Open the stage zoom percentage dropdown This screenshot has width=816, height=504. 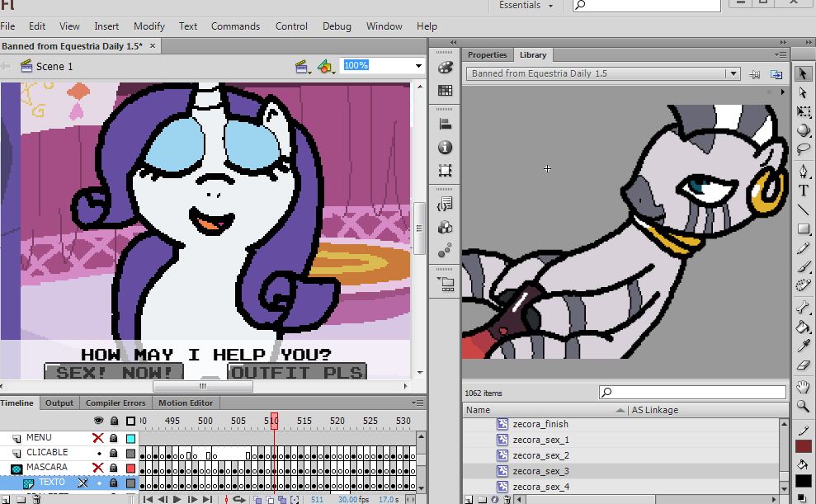[x=418, y=66]
